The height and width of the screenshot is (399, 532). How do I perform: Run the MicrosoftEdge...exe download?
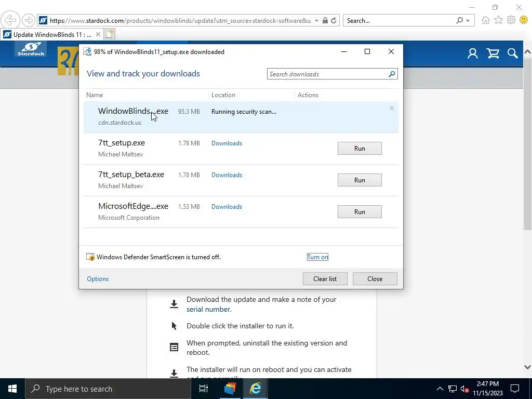pyautogui.click(x=360, y=212)
